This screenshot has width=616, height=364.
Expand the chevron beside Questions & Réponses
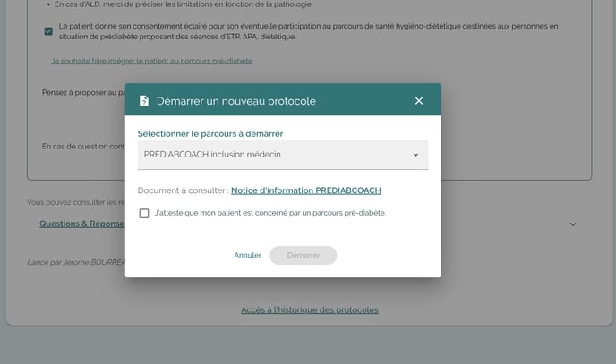pos(573,224)
